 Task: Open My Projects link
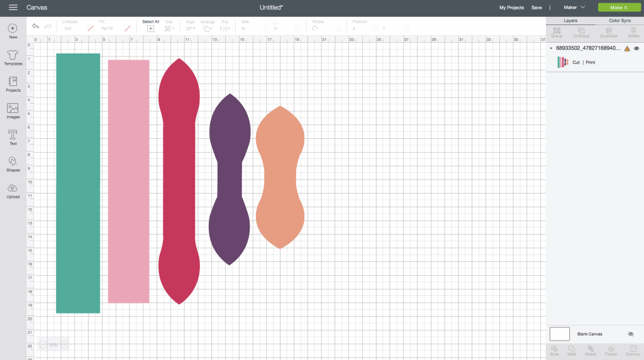click(x=511, y=8)
